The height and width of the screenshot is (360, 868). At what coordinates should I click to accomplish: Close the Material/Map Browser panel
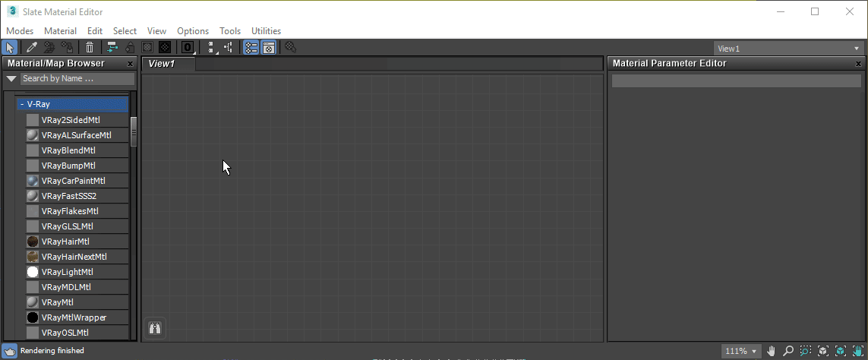point(130,64)
